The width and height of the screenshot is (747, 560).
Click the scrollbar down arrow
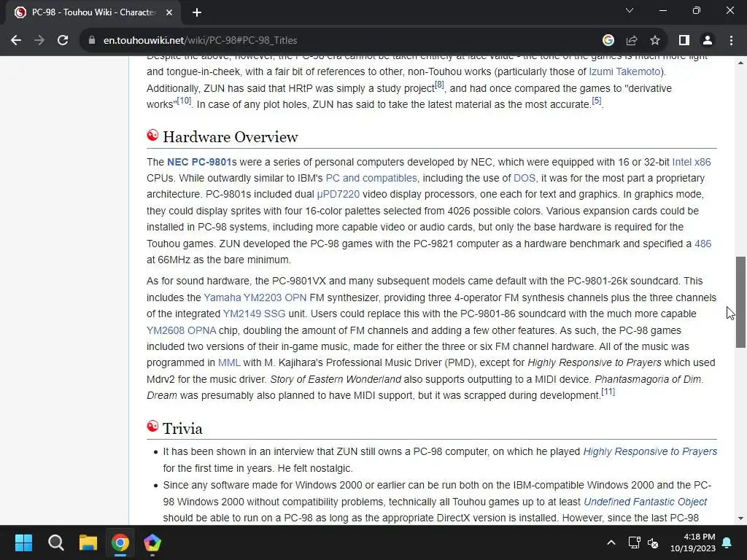[741, 518]
